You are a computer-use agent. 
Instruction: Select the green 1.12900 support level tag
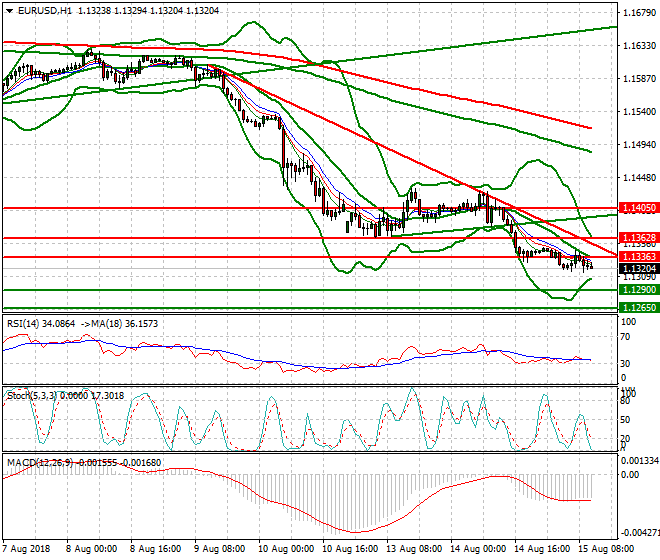[639, 289]
